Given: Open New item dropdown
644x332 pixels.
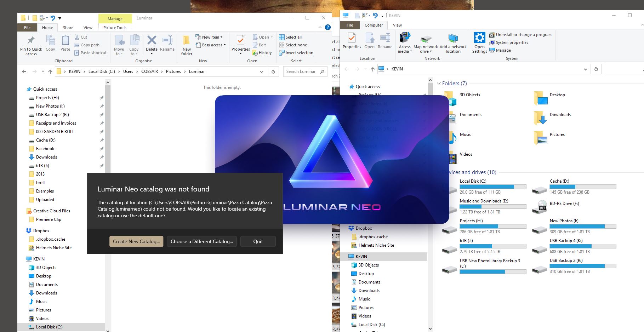Looking at the screenshot, I should pyautogui.click(x=209, y=37).
